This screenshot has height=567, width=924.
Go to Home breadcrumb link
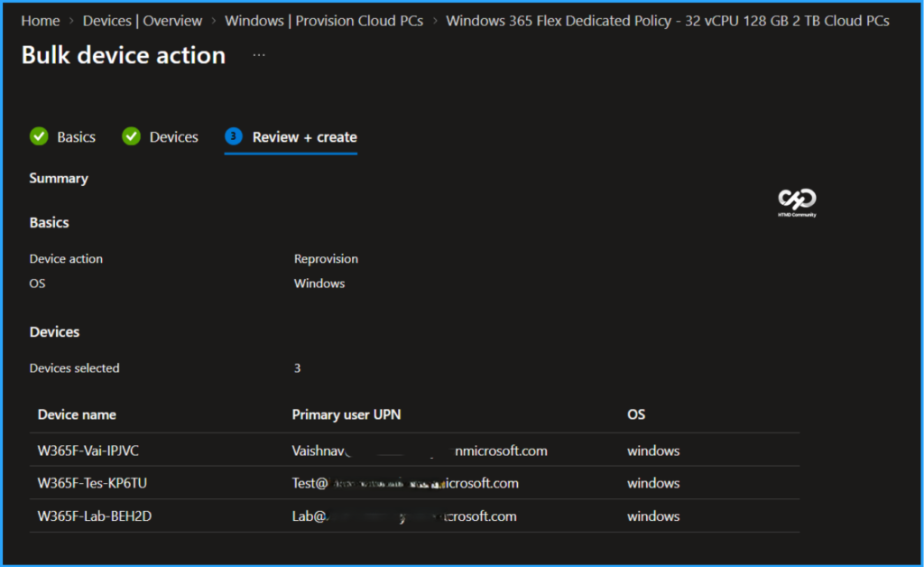pos(40,21)
